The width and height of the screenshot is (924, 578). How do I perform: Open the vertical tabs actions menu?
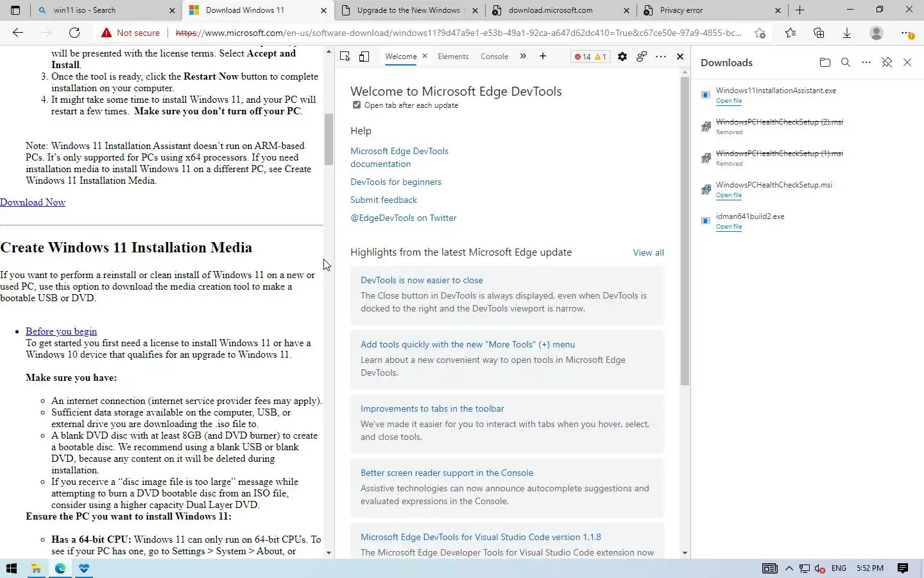click(x=15, y=10)
